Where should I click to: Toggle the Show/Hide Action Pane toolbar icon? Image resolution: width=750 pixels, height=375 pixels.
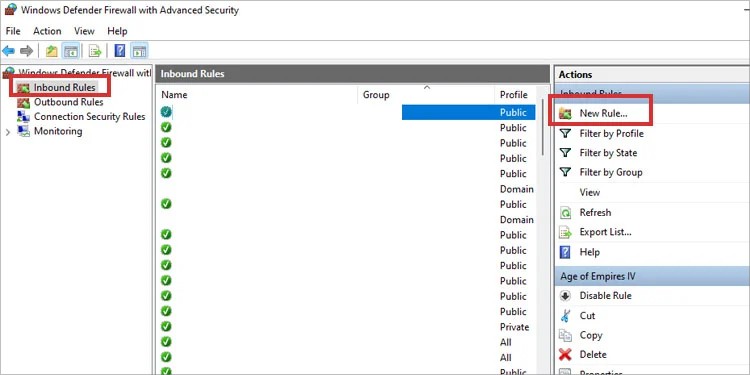pos(139,51)
